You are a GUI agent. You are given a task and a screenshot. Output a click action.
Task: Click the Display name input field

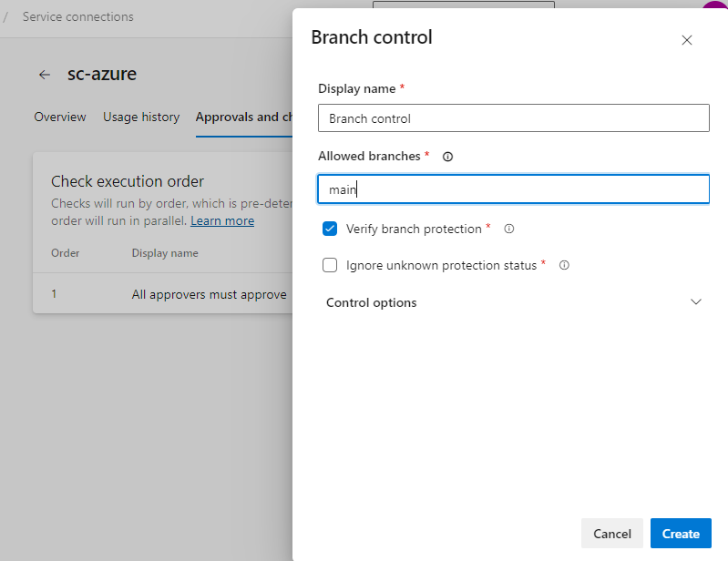(x=514, y=118)
